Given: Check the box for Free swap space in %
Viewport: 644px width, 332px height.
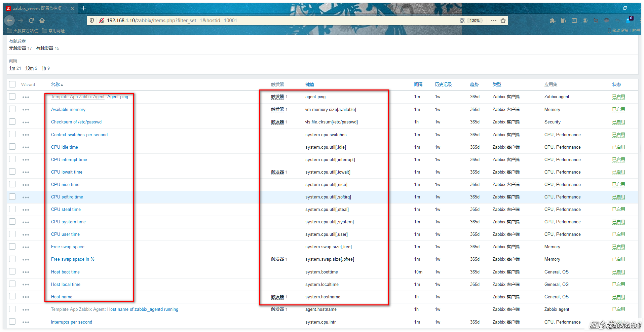Looking at the screenshot, I should pos(12,259).
